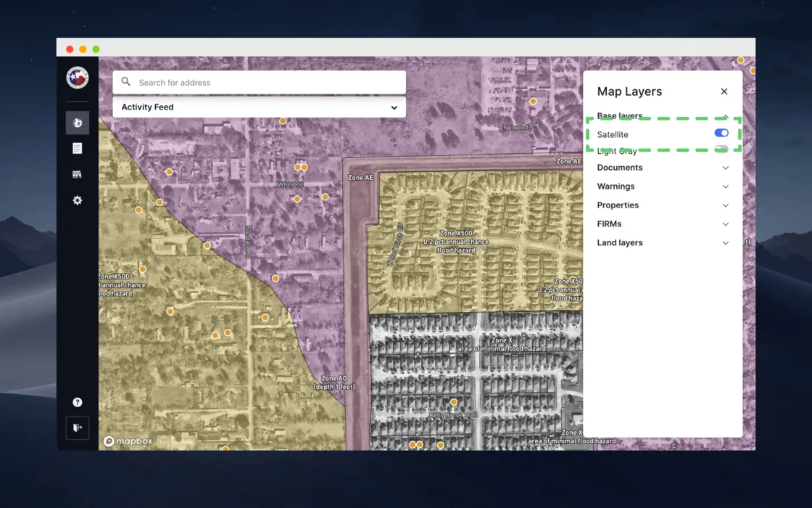Click the Sundale Rd street label
The image size is (812, 508).
(x=247, y=242)
